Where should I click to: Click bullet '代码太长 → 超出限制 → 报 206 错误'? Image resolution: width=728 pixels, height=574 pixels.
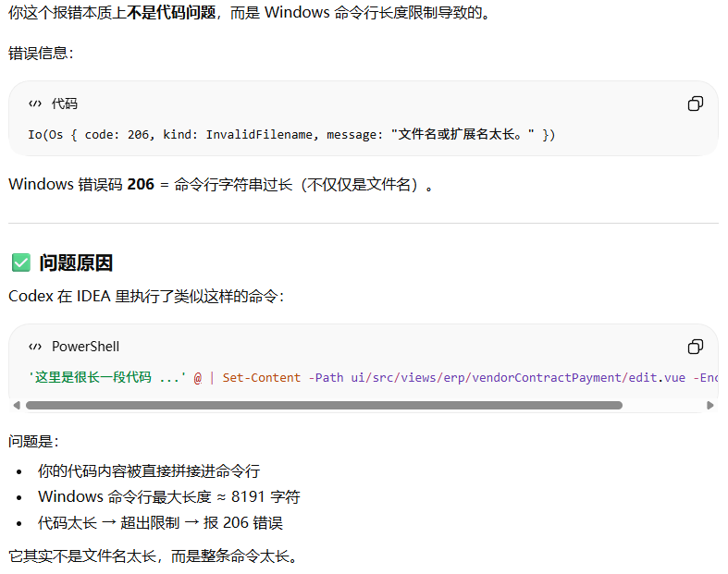point(160,523)
